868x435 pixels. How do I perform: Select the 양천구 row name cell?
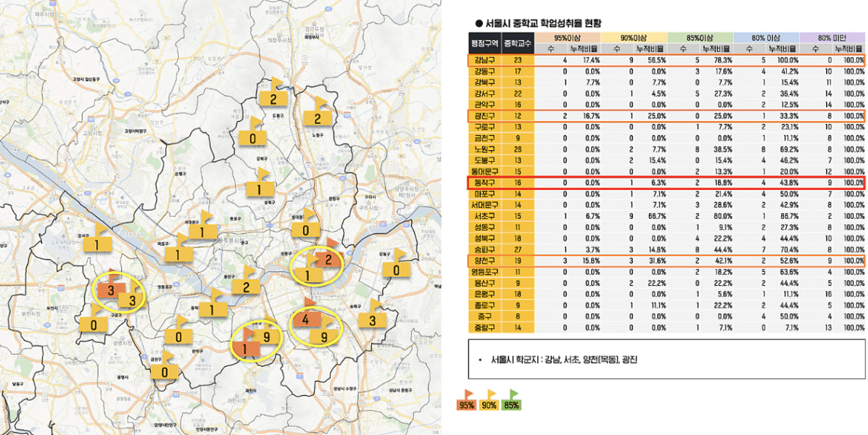484,261
